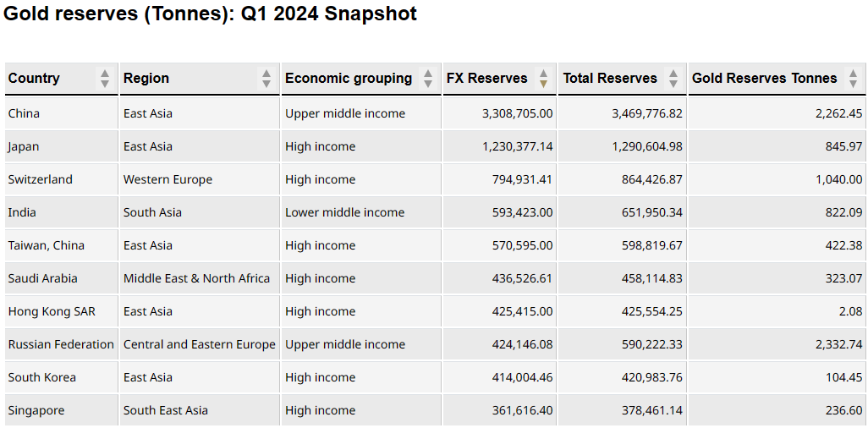Click the Switzerland country cell

[41, 179]
